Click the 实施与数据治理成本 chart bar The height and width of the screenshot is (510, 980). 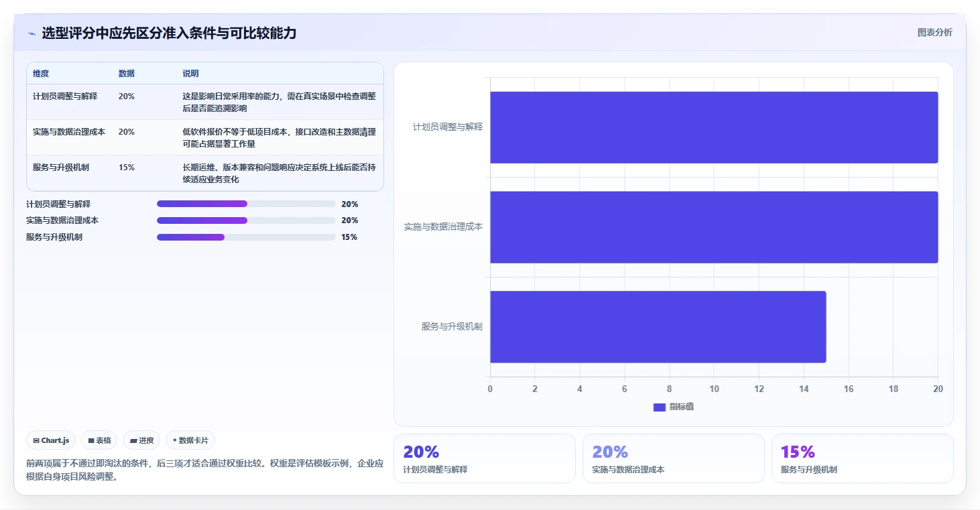(714, 227)
